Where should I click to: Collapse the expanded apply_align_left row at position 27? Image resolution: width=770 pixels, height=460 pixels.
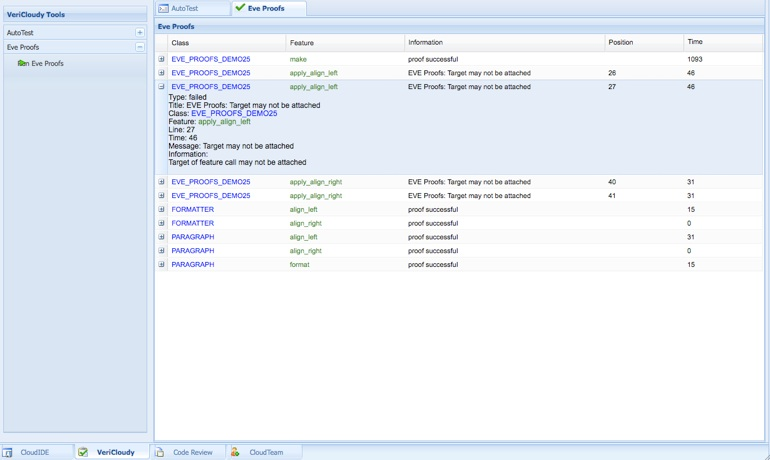161,86
